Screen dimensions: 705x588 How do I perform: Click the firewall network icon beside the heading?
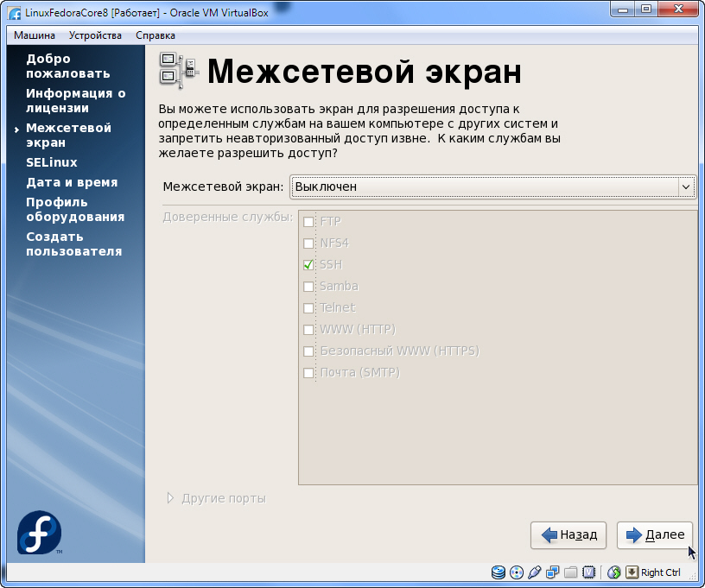[x=179, y=70]
